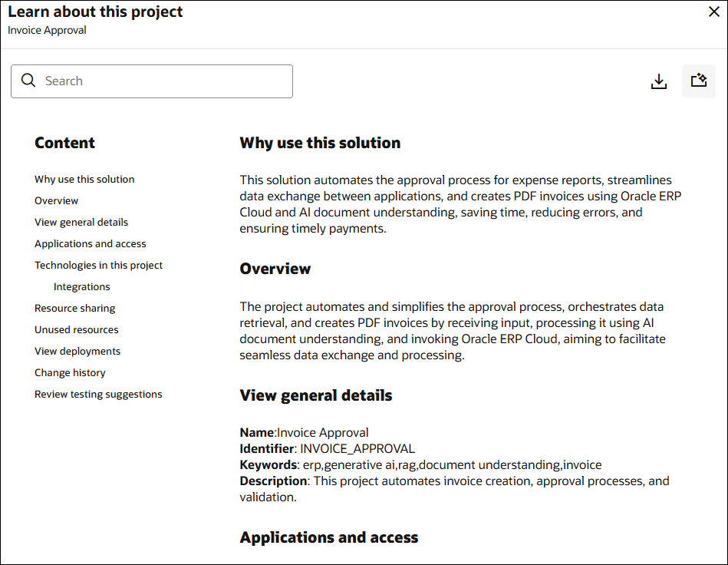Open the Unused resources section

pyautogui.click(x=76, y=329)
